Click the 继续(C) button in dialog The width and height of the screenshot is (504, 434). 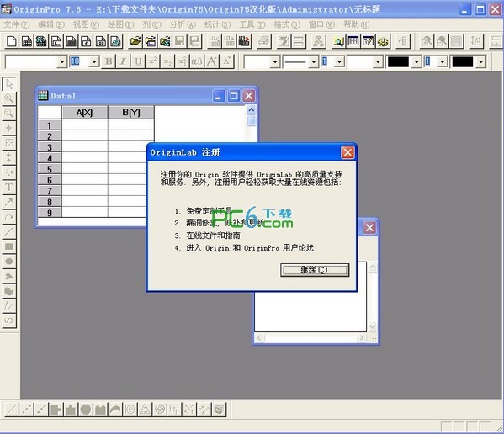pos(315,270)
